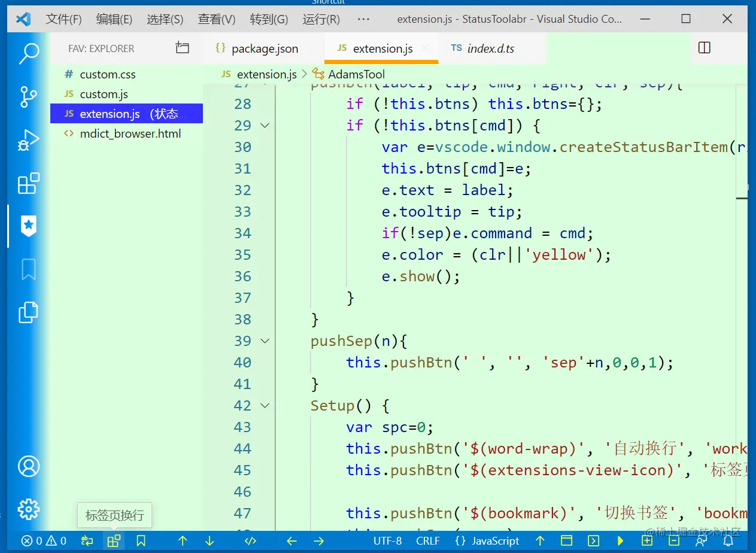Open the 文件(F) menu
Image resolution: width=756 pixels, height=553 pixels.
(x=63, y=19)
